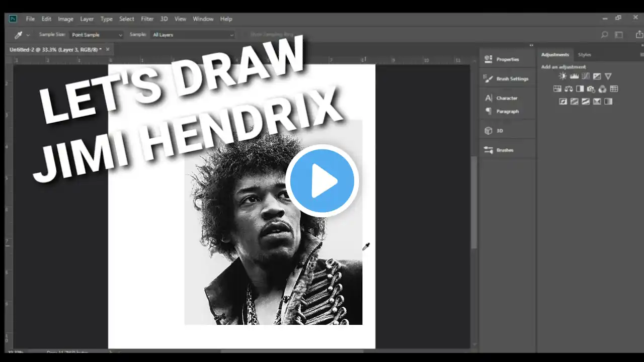Add a Curves adjustment
Image resolution: width=644 pixels, height=362 pixels.
(586, 76)
